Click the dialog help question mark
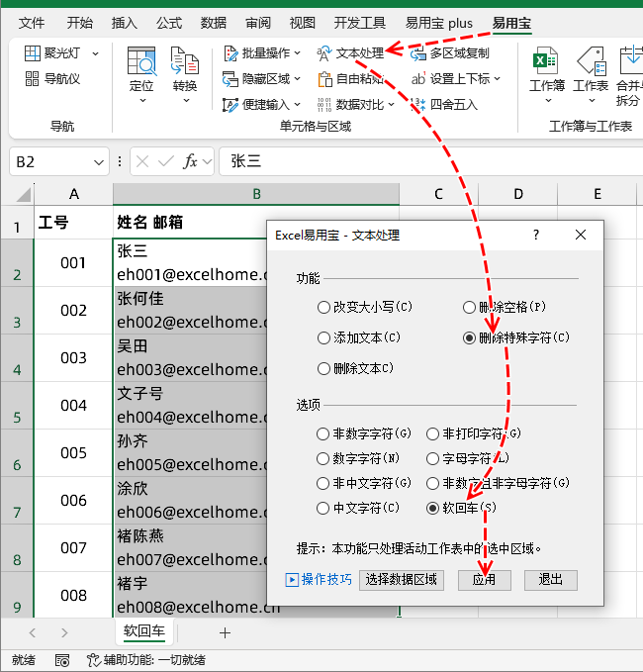The height and width of the screenshot is (672, 643). [536, 235]
